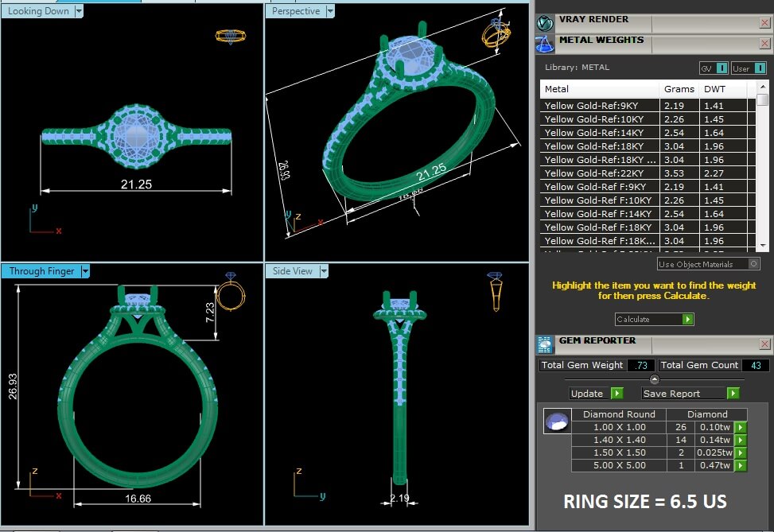Click the VRay Render panel icon
This screenshot has height=532, width=774.
(545, 23)
